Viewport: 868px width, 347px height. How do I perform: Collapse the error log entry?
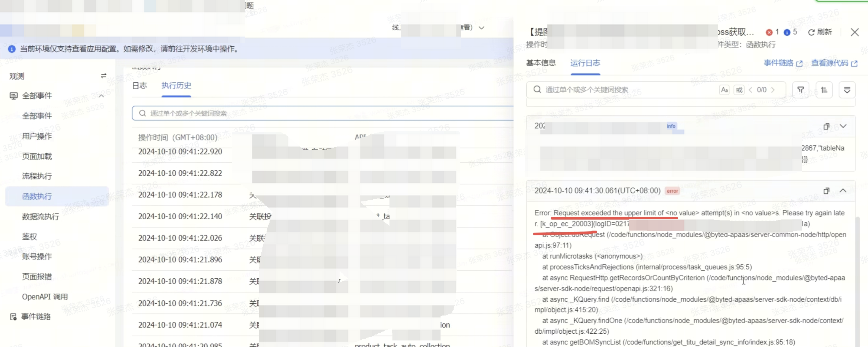[843, 190]
